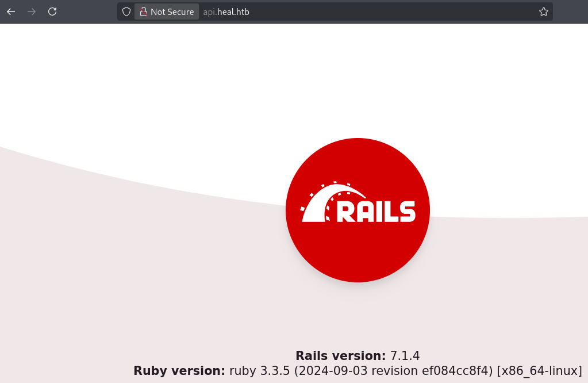Click the red Rails logo circle
The width and height of the screenshot is (588, 383).
pos(358,253)
